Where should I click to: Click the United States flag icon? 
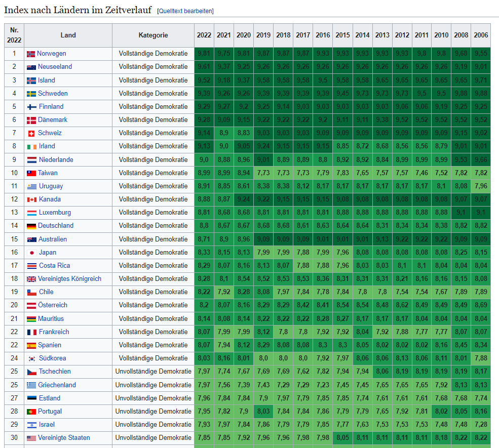tap(31, 438)
